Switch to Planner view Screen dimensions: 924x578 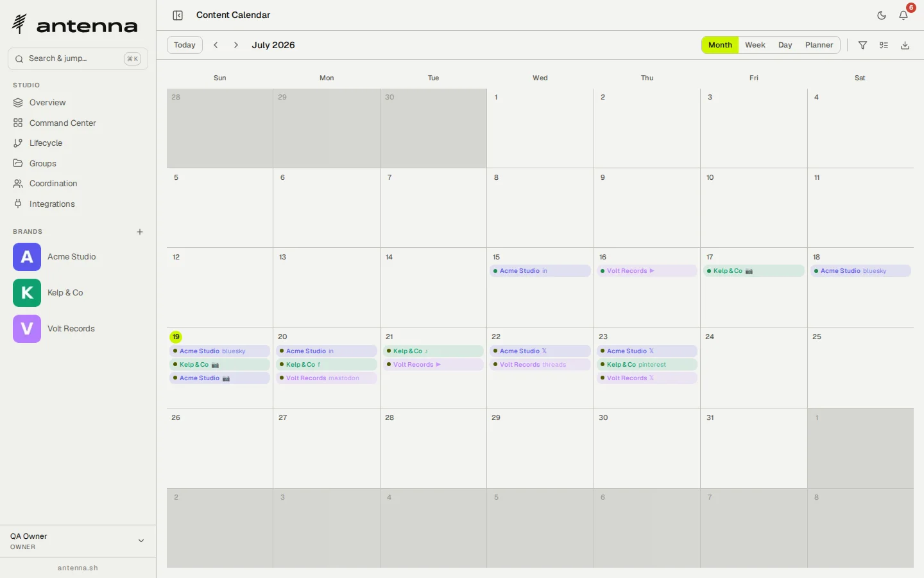[x=819, y=45]
